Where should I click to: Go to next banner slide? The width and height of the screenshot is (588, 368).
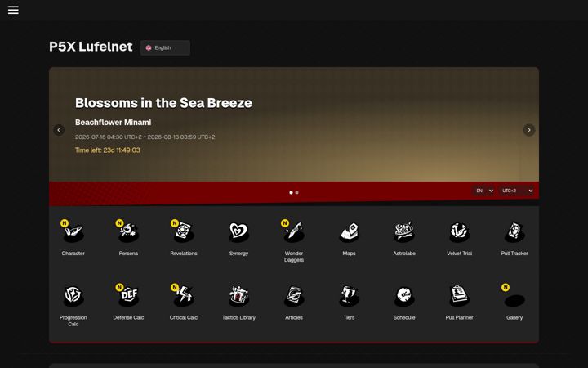click(529, 130)
